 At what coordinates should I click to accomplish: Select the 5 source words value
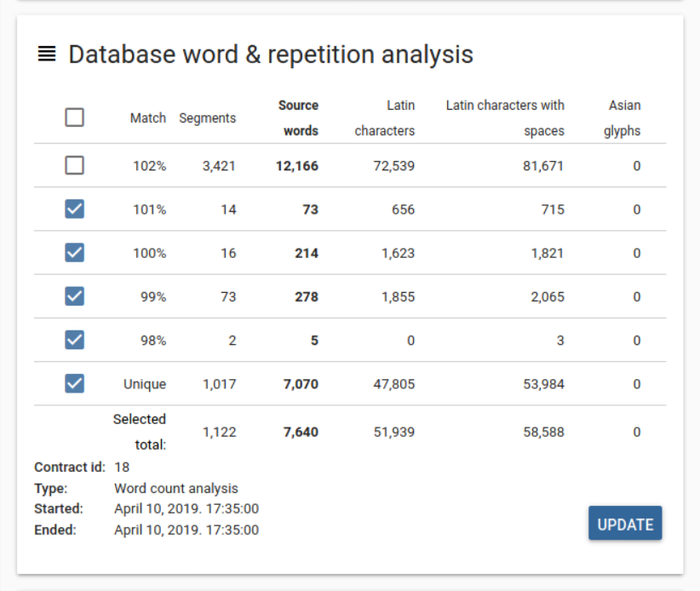(315, 341)
